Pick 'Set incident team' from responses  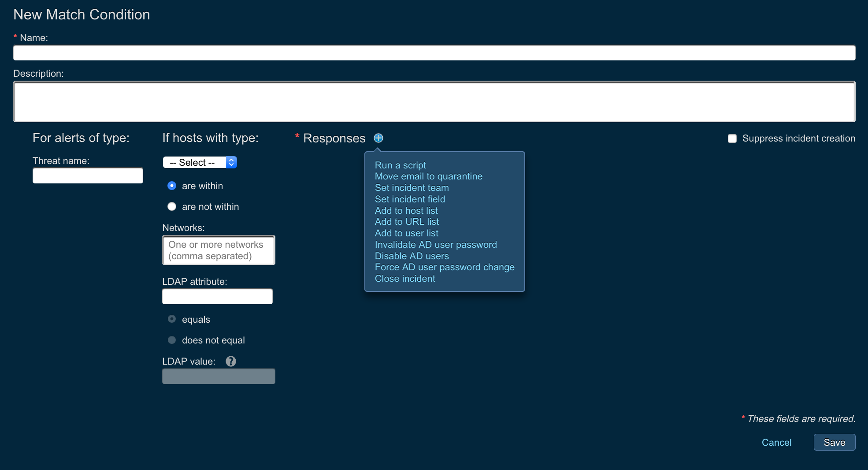click(412, 188)
